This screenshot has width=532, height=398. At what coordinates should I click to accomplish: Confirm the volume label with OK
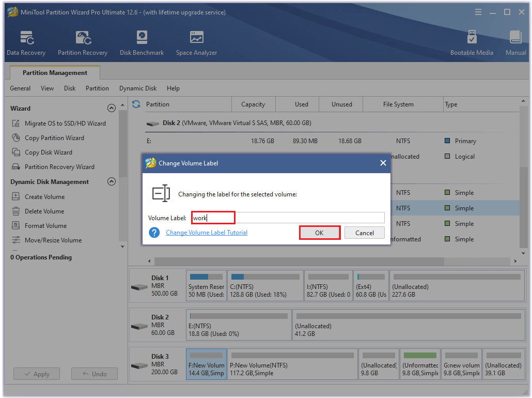320,233
